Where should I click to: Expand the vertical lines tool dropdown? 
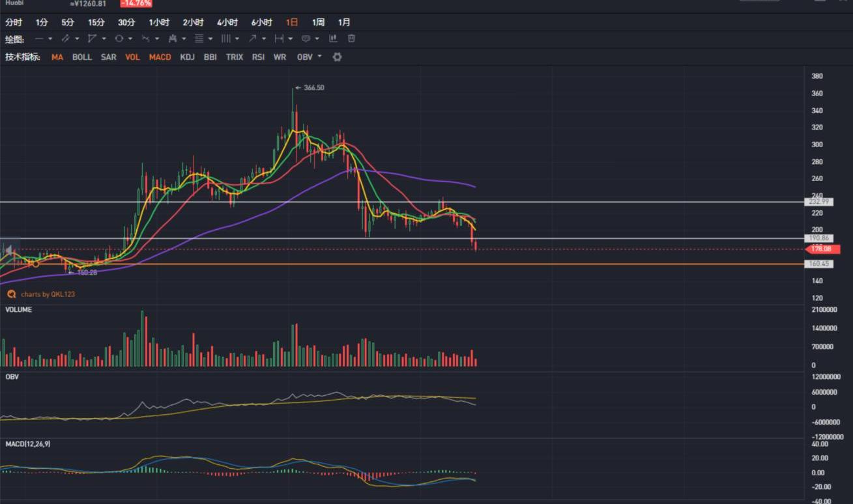pyautogui.click(x=237, y=38)
